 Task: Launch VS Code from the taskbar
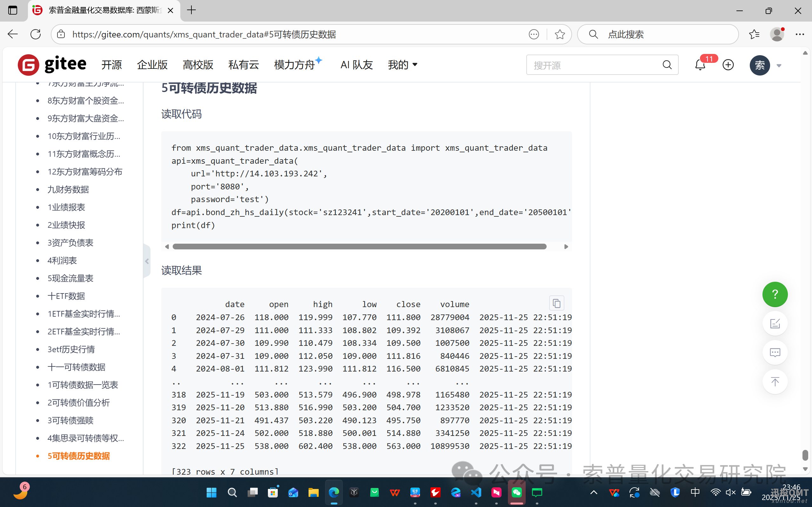pyautogui.click(x=476, y=492)
